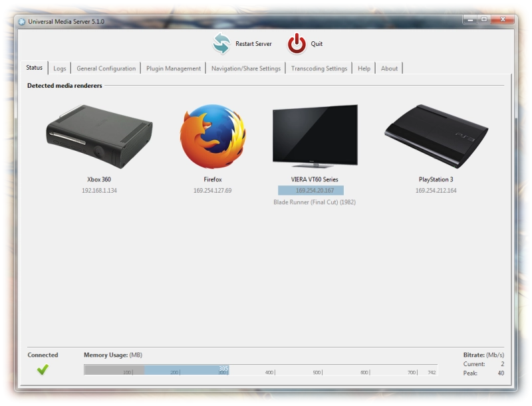Go to Plugin Management tab
Image resolution: width=532 pixels, height=406 pixels.
coord(174,68)
